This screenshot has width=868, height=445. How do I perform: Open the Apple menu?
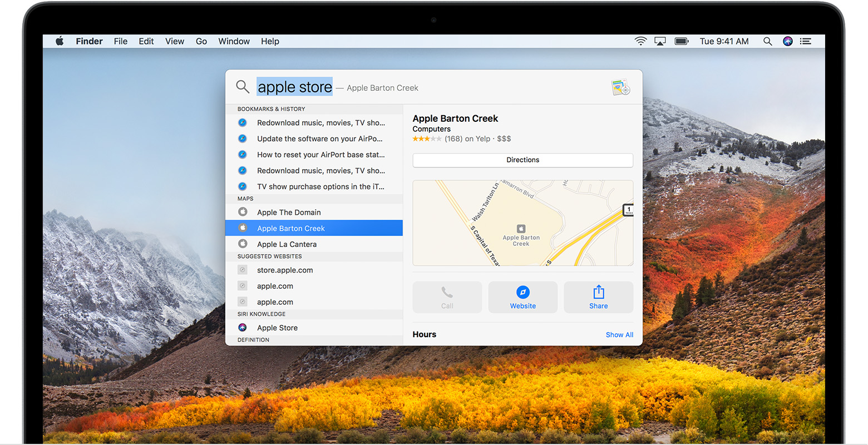[60, 41]
